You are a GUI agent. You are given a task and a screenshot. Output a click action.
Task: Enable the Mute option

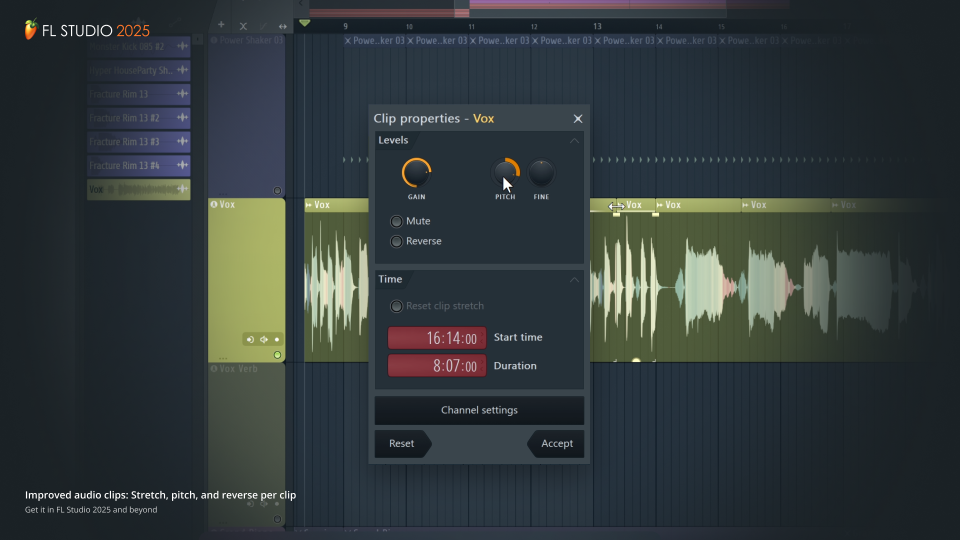(397, 221)
